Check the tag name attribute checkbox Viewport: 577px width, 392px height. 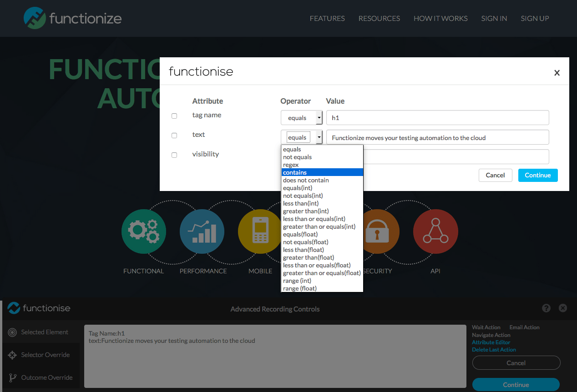click(x=174, y=116)
